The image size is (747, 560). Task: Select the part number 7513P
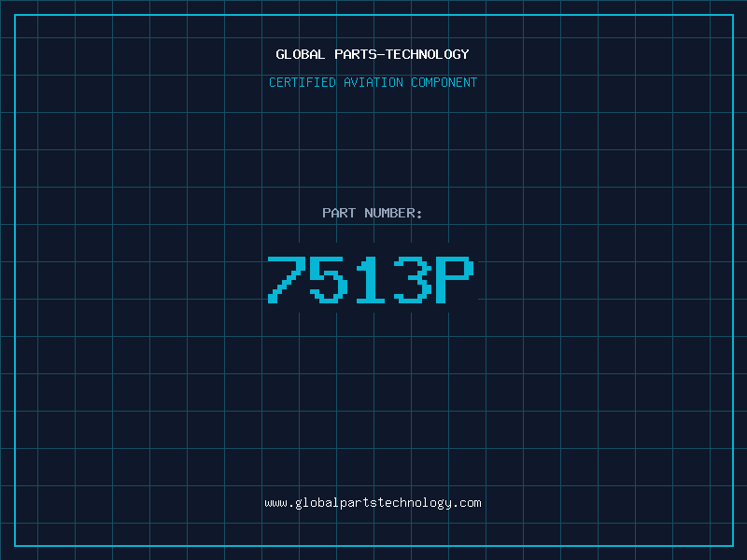371,279
